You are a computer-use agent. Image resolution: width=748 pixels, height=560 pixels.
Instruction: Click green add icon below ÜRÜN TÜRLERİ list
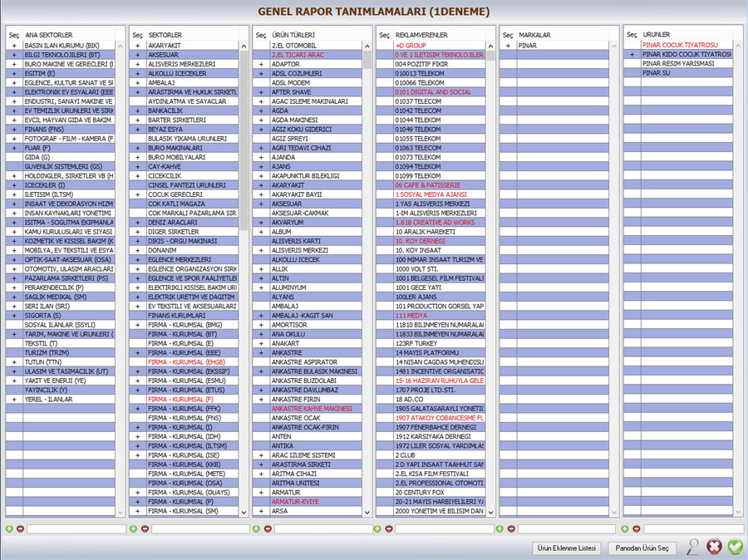click(x=255, y=528)
